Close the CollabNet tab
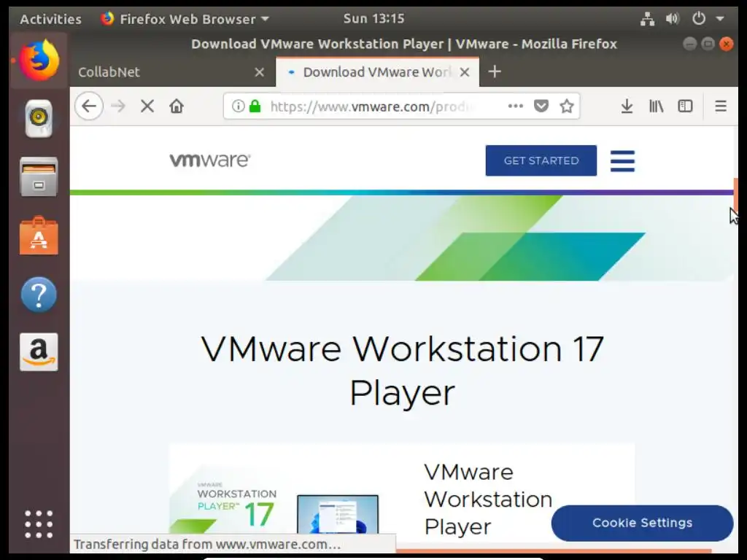Screen dimensions: 747x560 click(x=259, y=72)
